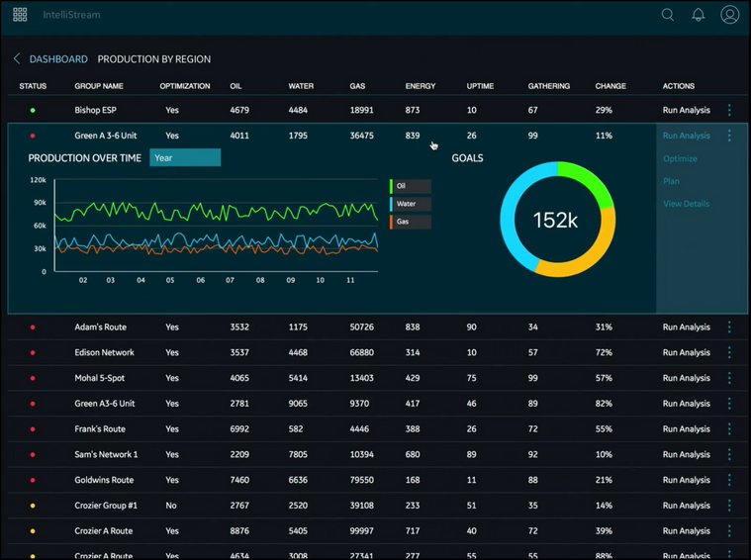This screenshot has height=560, width=751.
Task: Open the notifications bell
Action: tap(698, 15)
